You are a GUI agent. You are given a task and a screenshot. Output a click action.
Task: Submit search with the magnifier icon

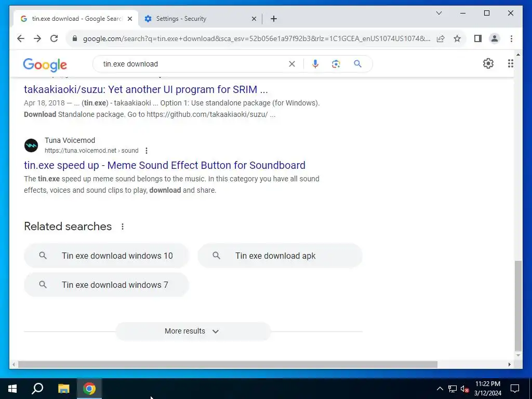click(357, 64)
